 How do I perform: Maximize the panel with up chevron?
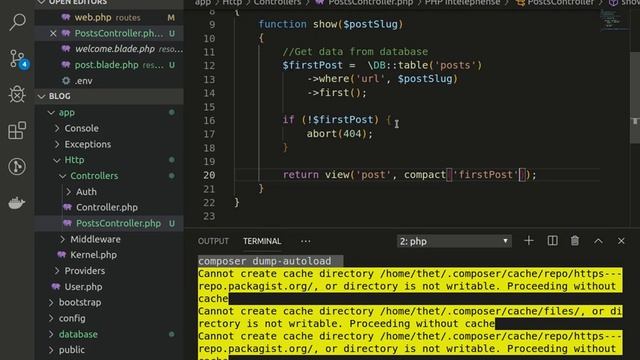(x=598, y=241)
